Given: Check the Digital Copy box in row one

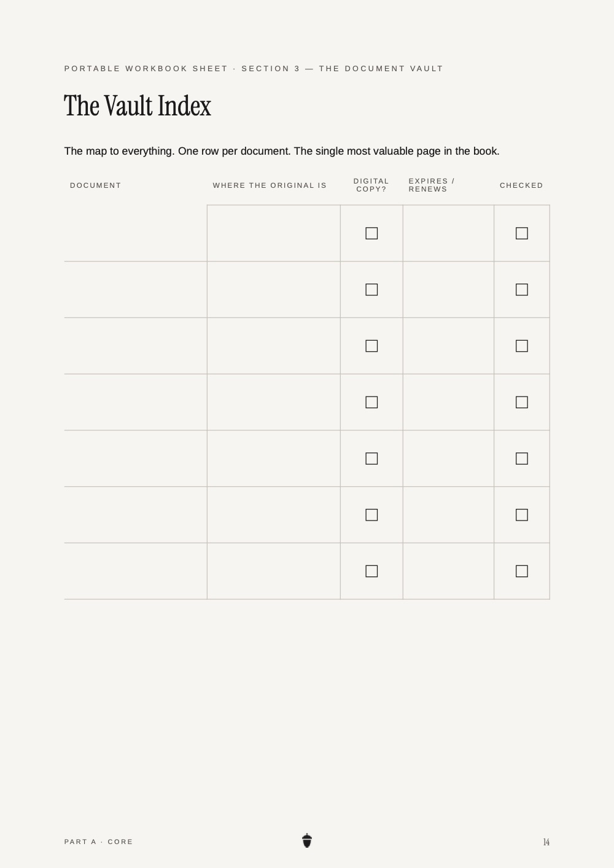Looking at the screenshot, I should [x=371, y=233].
